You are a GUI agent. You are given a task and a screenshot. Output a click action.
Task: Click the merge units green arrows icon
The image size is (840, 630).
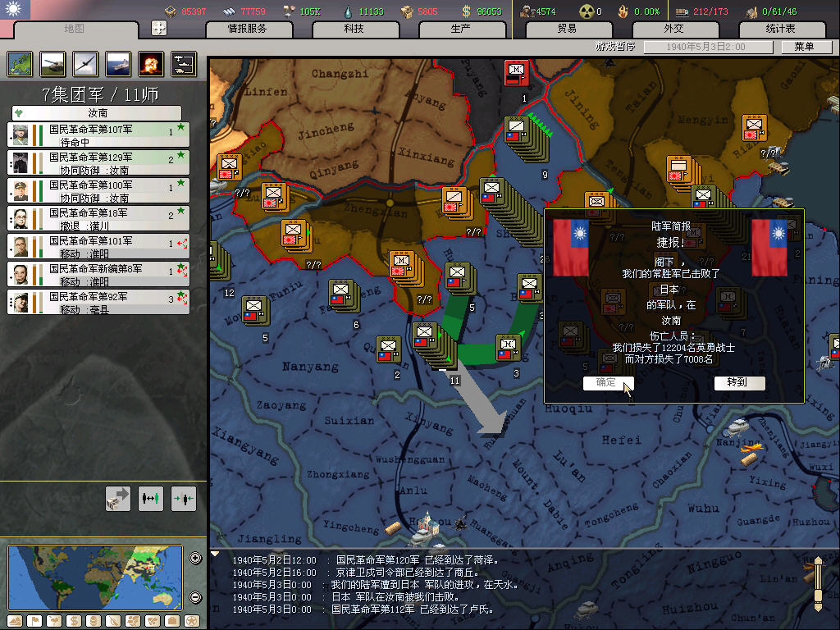click(x=184, y=498)
